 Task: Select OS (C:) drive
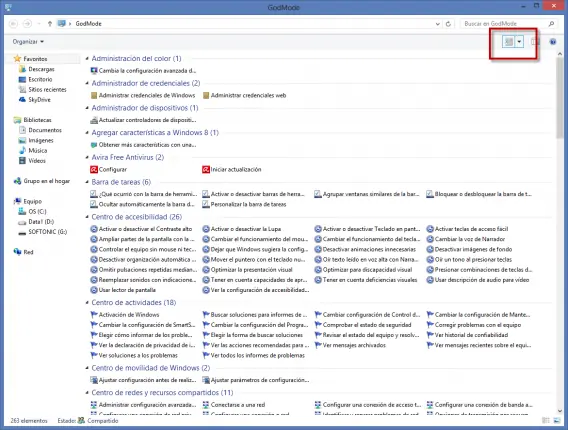(33, 211)
